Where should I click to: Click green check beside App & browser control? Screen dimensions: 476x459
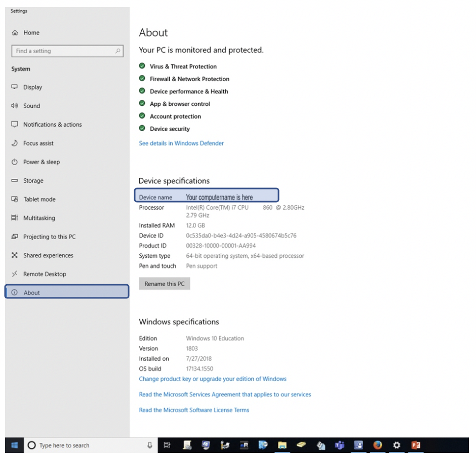click(x=142, y=103)
